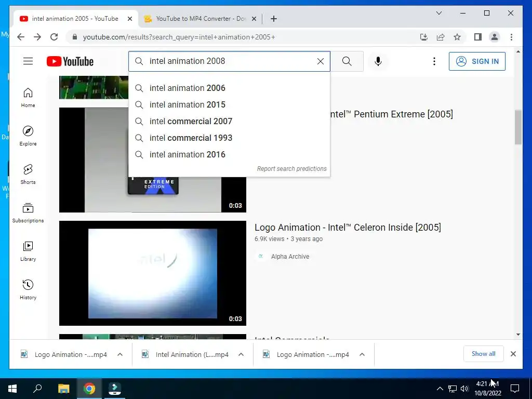Close the downloads bar
This screenshot has width=532, height=399.
pyautogui.click(x=513, y=354)
